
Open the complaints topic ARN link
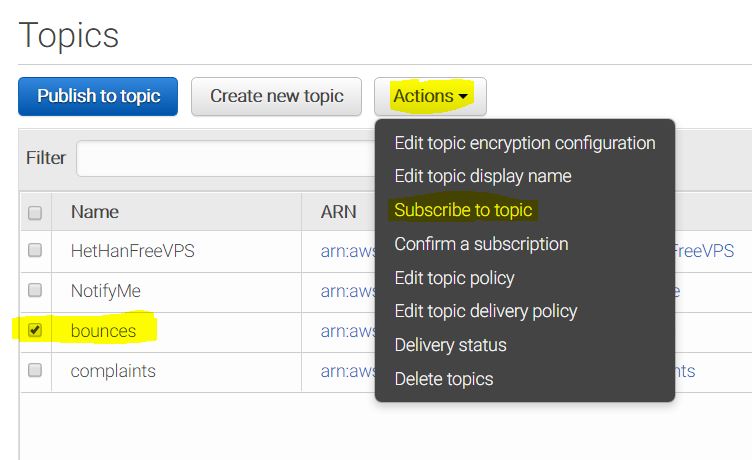346,371
